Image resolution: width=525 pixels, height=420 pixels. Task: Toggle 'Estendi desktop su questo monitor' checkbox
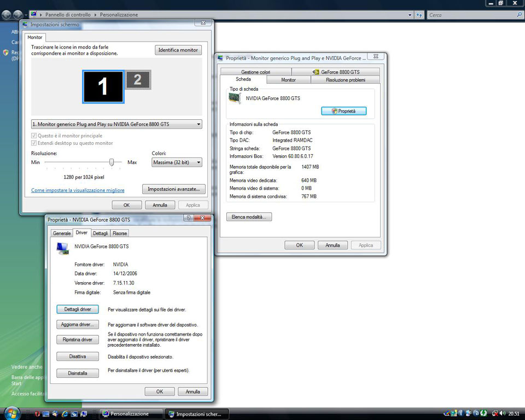34,143
